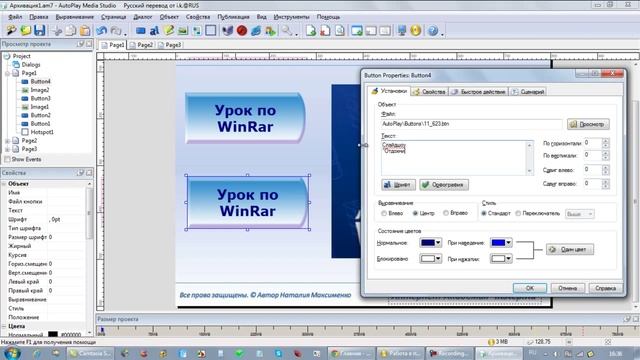Image resolution: width=640 pixels, height=360 pixels.
Task: Click the Справка button
Action: click(605, 288)
